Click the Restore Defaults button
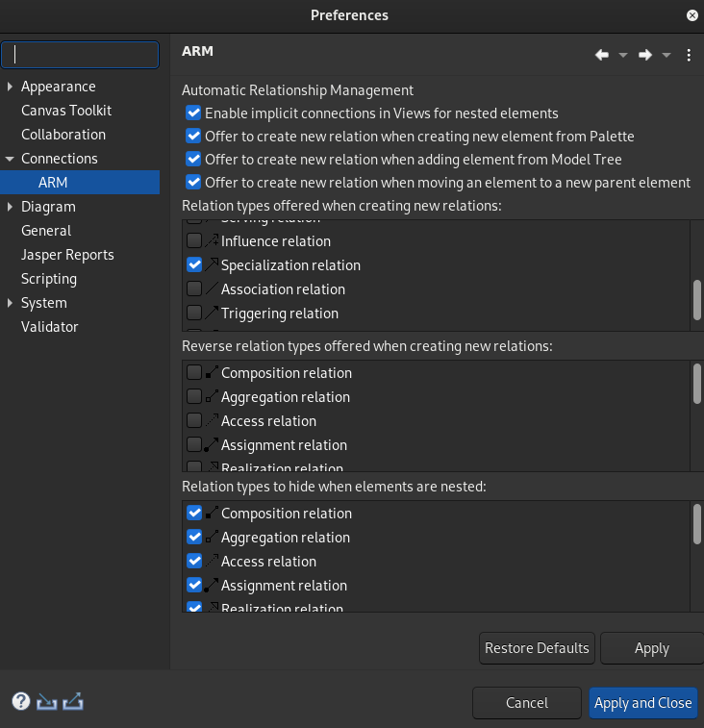This screenshot has width=704, height=728. coord(537,648)
